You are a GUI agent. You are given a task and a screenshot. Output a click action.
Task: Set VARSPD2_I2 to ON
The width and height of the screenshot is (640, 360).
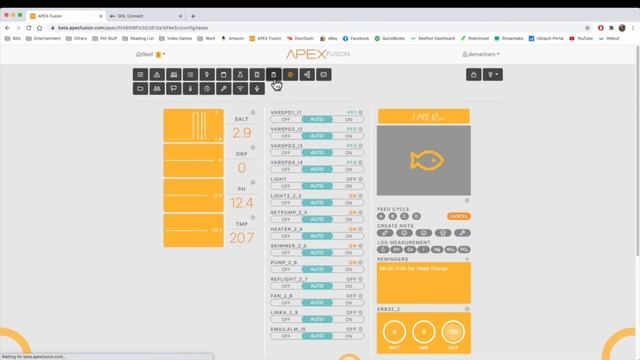[x=348, y=136]
